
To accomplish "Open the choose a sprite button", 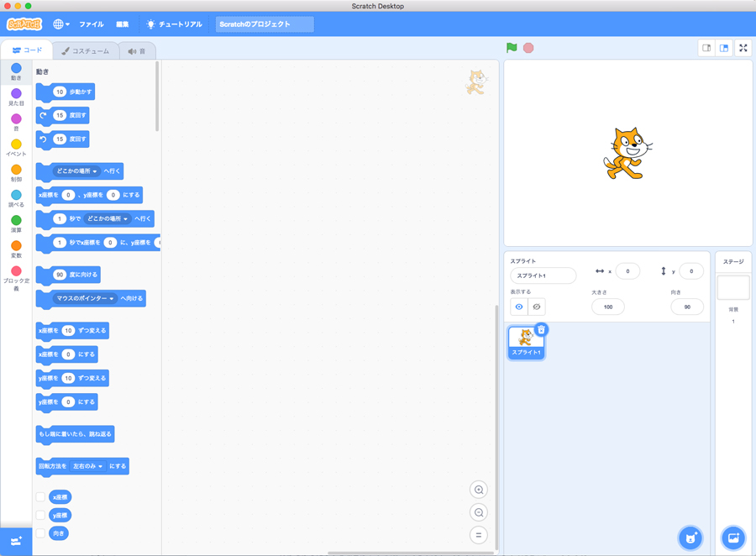I will pyautogui.click(x=690, y=538).
